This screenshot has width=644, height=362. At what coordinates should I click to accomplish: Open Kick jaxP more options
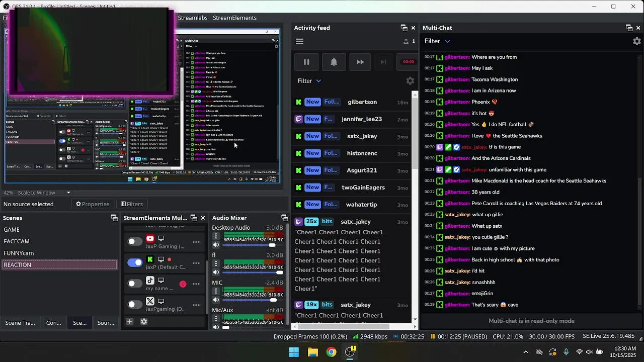[x=196, y=262]
